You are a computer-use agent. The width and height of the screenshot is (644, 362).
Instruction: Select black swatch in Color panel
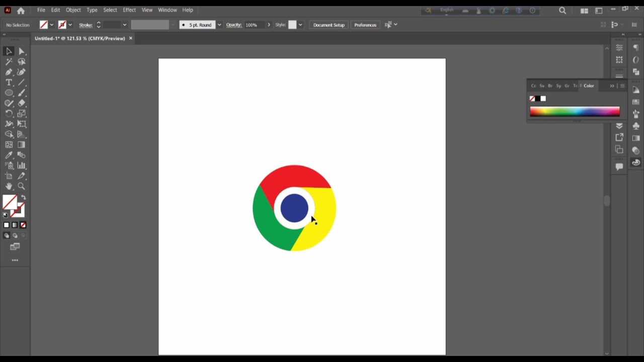537,99
